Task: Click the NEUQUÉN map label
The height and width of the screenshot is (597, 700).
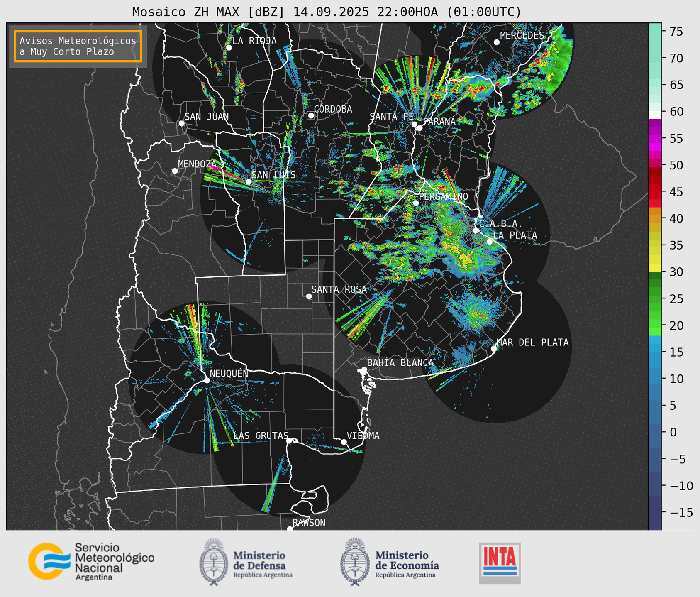Action: point(229,374)
